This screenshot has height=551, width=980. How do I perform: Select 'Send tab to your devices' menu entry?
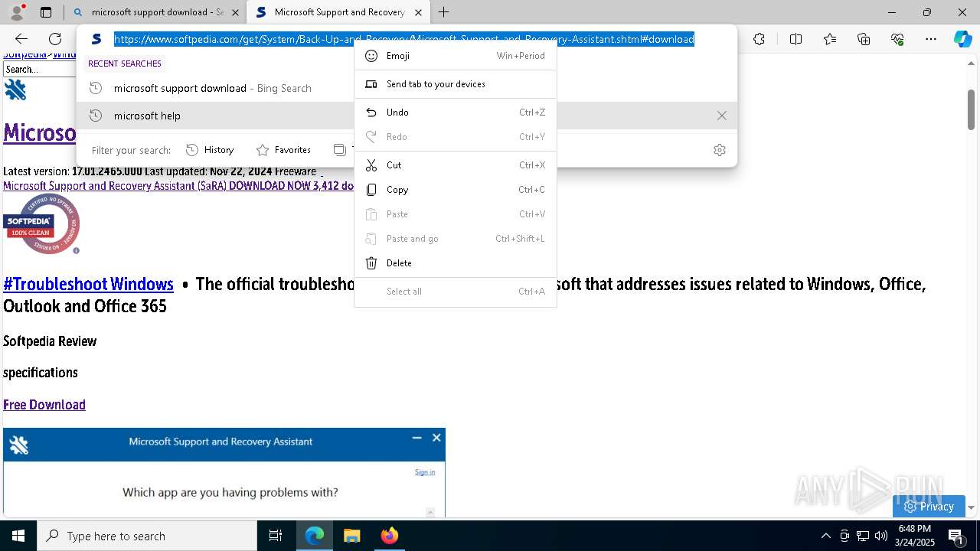click(x=455, y=84)
